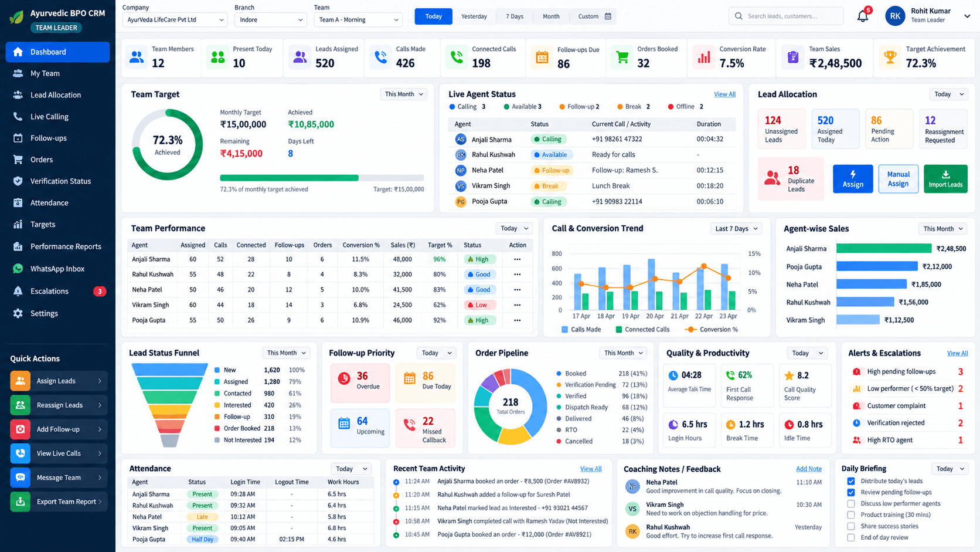Open the WhatsApp Inbox sidebar icon

tap(18, 269)
